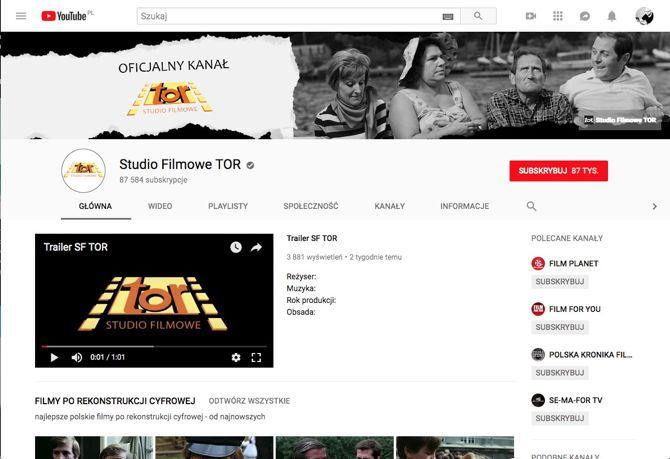
Task: Open the hamburger guide menu
Action: tap(21, 16)
